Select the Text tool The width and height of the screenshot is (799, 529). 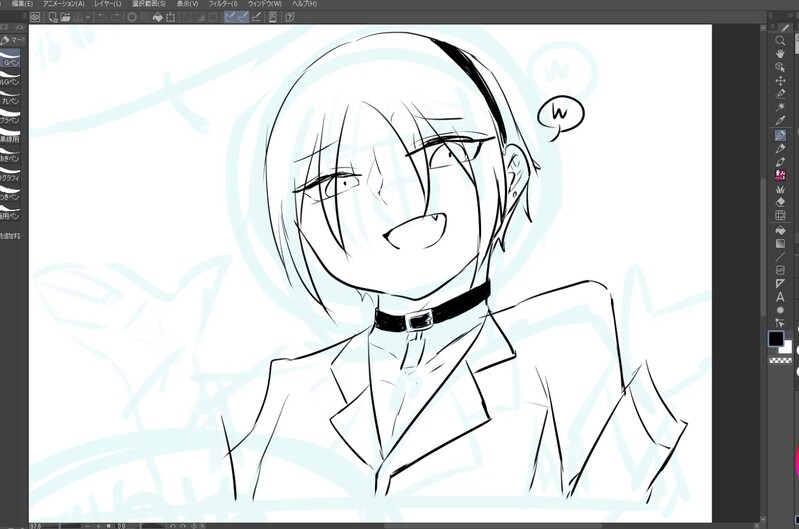pos(780,297)
